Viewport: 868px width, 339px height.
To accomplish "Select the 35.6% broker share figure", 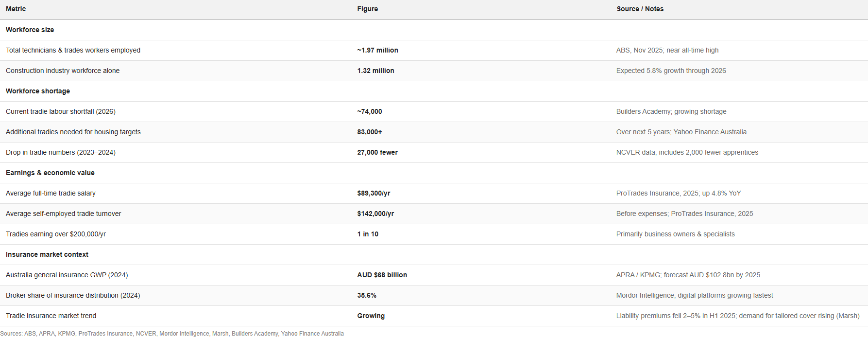I will [x=367, y=295].
